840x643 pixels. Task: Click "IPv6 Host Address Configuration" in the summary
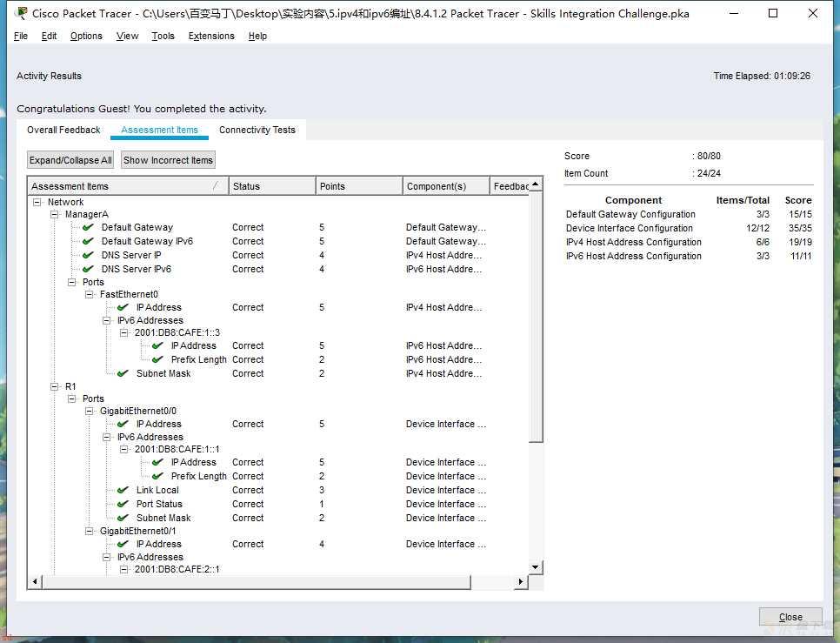(634, 256)
